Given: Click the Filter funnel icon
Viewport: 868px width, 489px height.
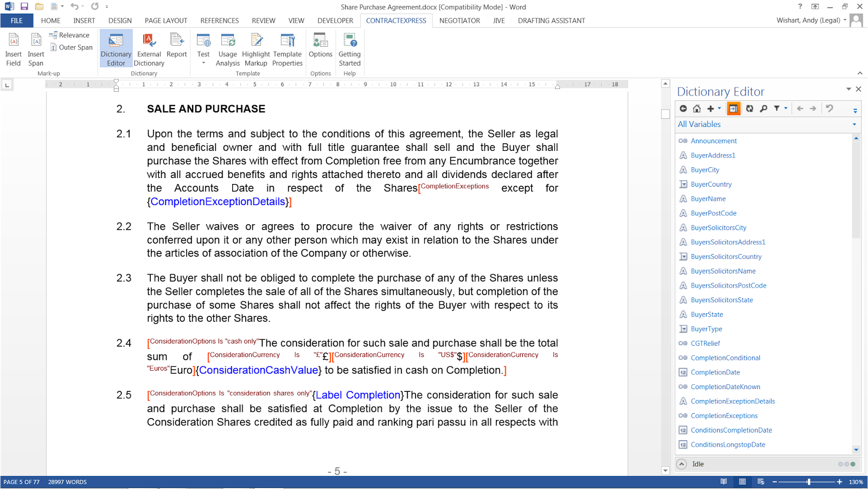Looking at the screenshot, I should pyautogui.click(x=777, y=109).
